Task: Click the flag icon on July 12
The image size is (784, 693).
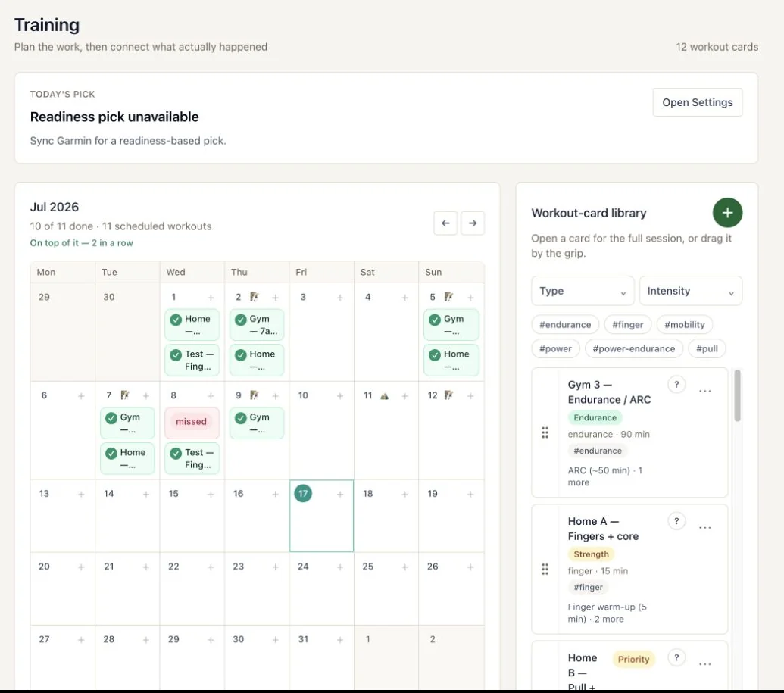Action: (x=448, y=395)
